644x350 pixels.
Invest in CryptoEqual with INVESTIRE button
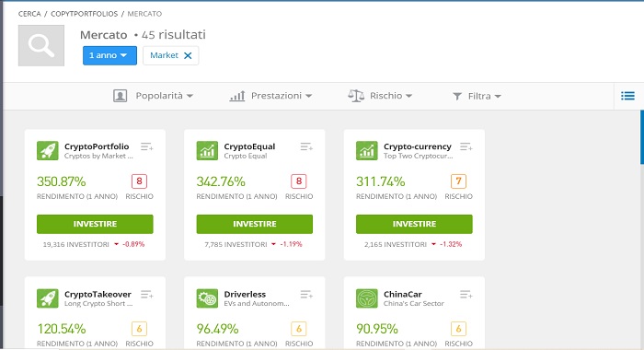pos(255,224)
